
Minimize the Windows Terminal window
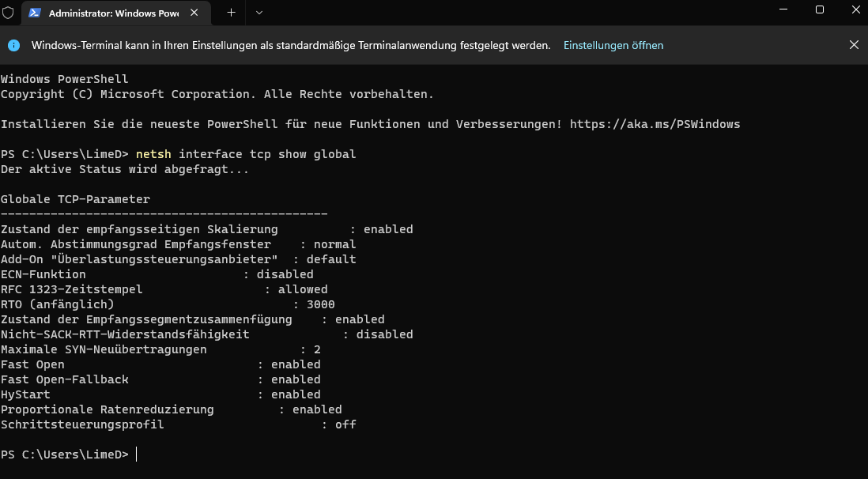[x=783, y=9]
